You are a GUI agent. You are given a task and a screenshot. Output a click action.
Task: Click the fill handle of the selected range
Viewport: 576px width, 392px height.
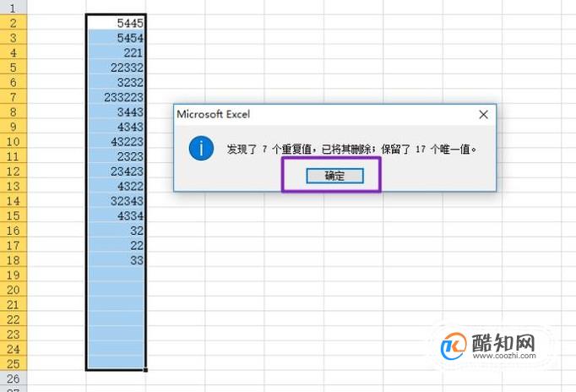[145, 370]
